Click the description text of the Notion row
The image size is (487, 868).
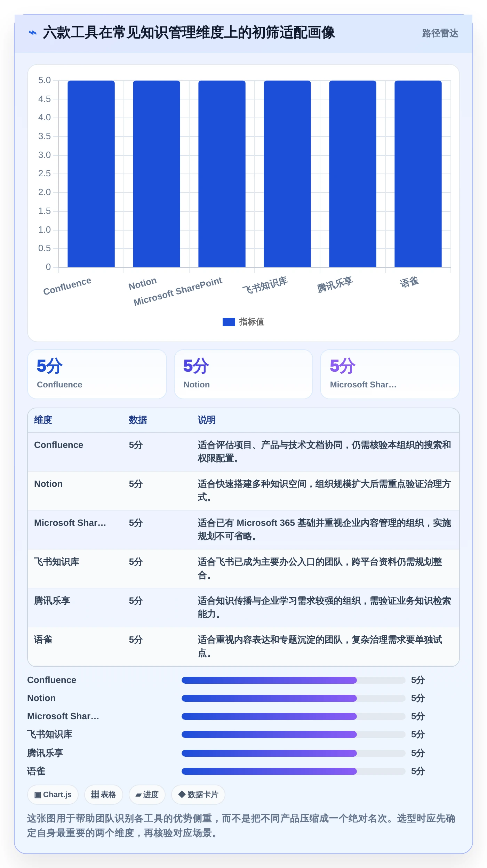point(324,491)
